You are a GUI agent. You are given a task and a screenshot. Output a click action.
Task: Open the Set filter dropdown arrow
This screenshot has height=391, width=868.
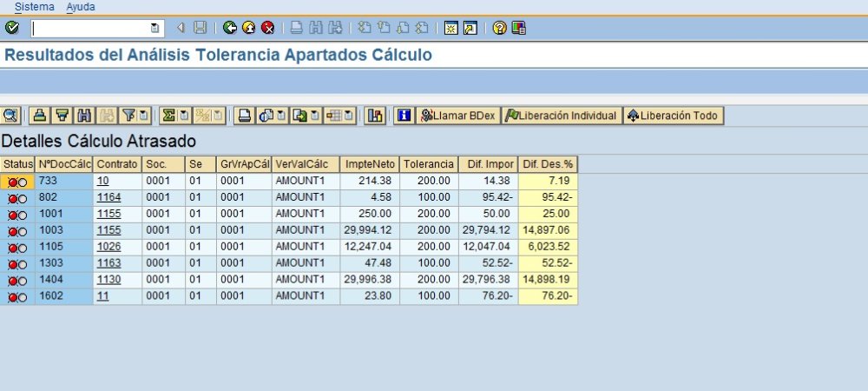point(144,116)
